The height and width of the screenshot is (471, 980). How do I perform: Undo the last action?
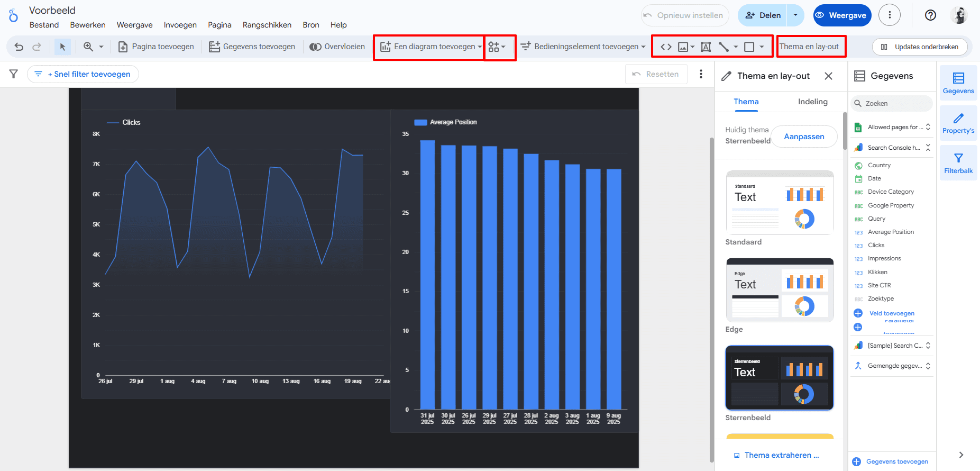pyautogui.click(x=19, y=47)
